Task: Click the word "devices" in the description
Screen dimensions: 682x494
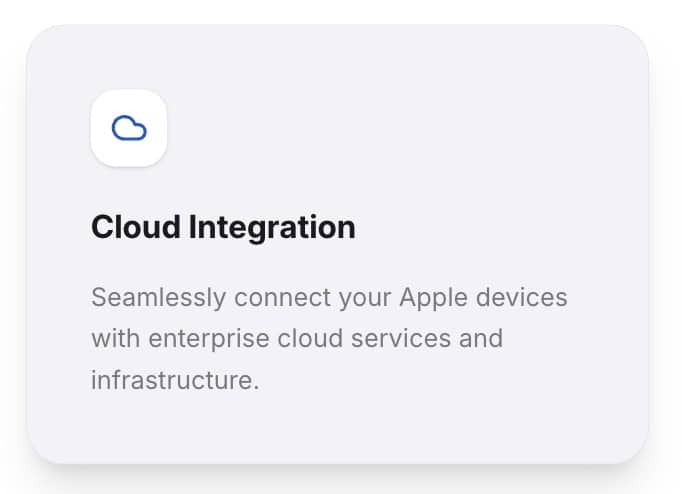Action: click(521, 298)
